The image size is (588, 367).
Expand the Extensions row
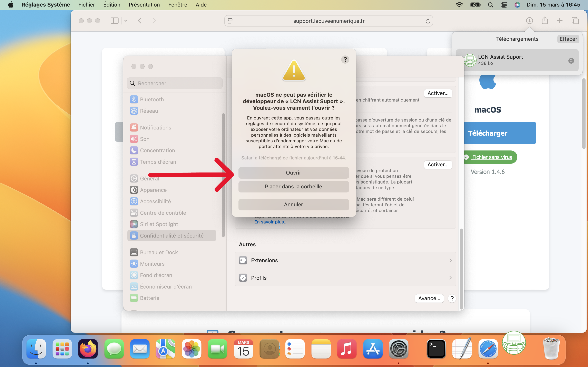(x=345, y=260)
